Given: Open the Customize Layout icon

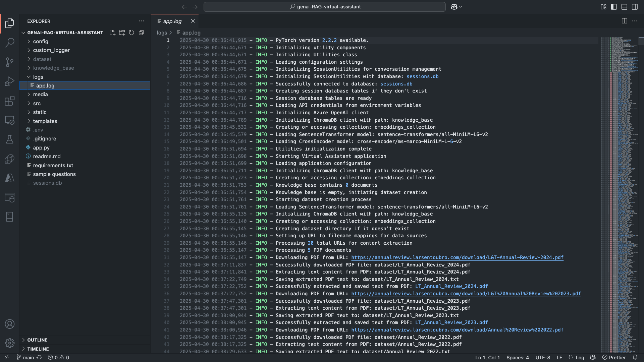Looking at the screenshot, I should pos(603,7).
